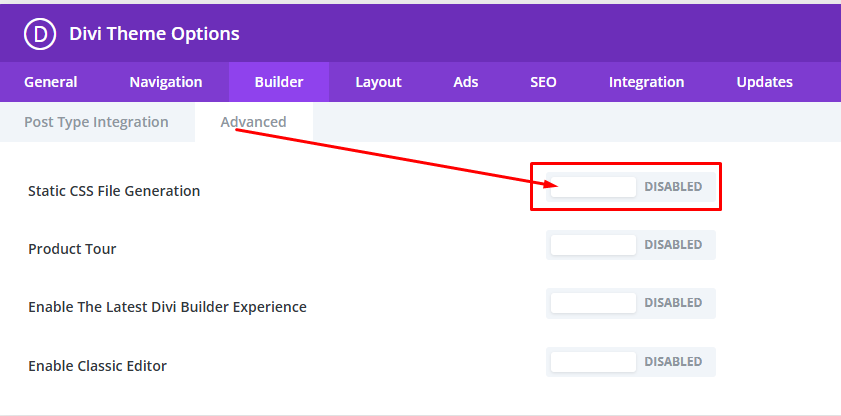Open the Ads tab
This screenshot has width=841, height=416.
coord(466,82)
